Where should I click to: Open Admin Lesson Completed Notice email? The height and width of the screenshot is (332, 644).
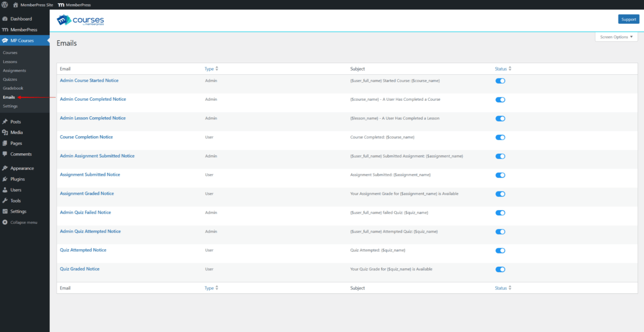(x=93, y=118)
